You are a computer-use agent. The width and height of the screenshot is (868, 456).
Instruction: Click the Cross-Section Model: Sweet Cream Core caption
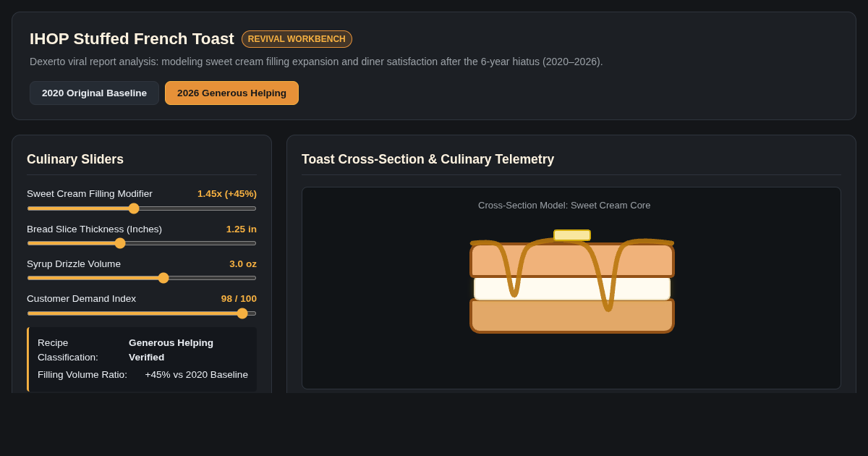point(564,205)
